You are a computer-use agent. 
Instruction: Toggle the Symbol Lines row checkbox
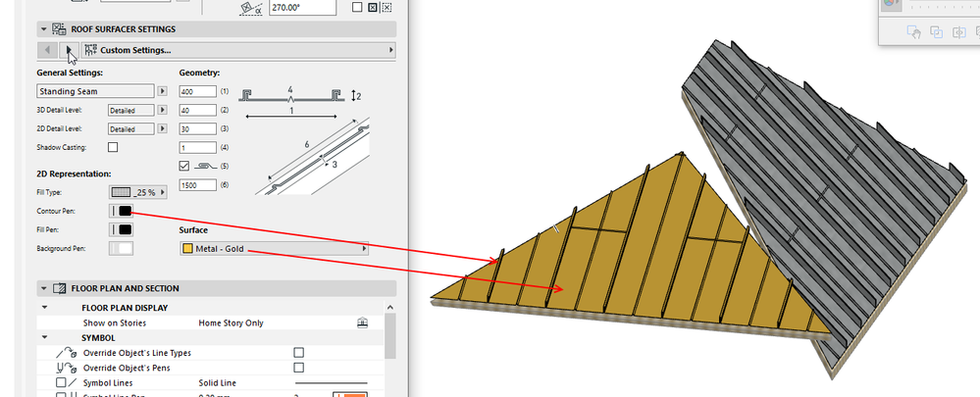click(61, 382)
